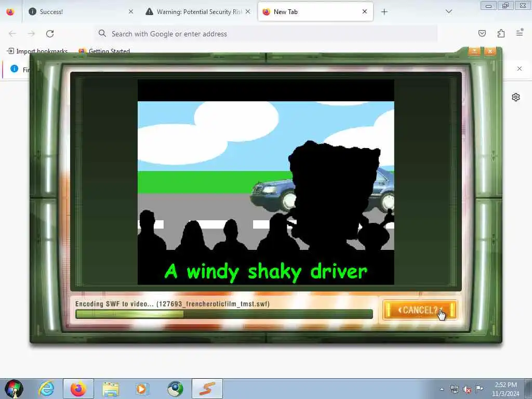Open Windows Explorer from taskbar
This screenshot has height=399, width=532.
(111, 389)
